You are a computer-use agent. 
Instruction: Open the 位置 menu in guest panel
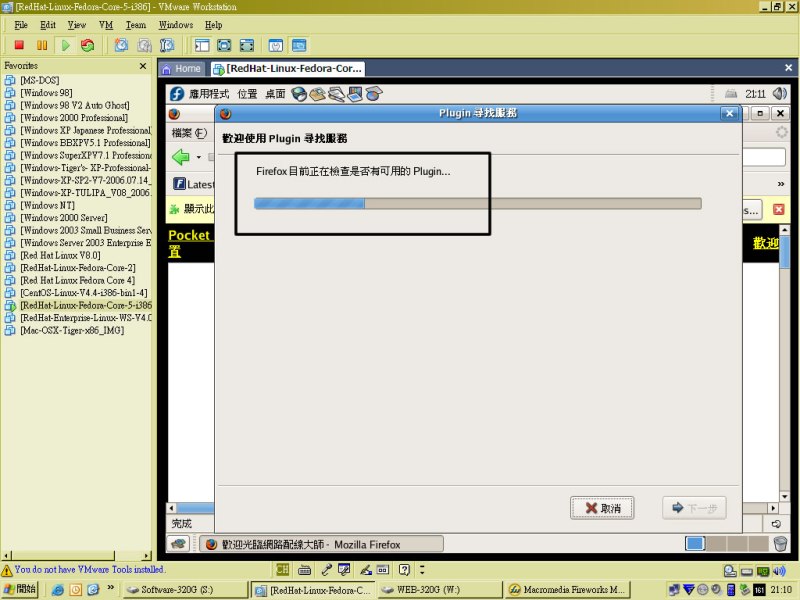247,94
